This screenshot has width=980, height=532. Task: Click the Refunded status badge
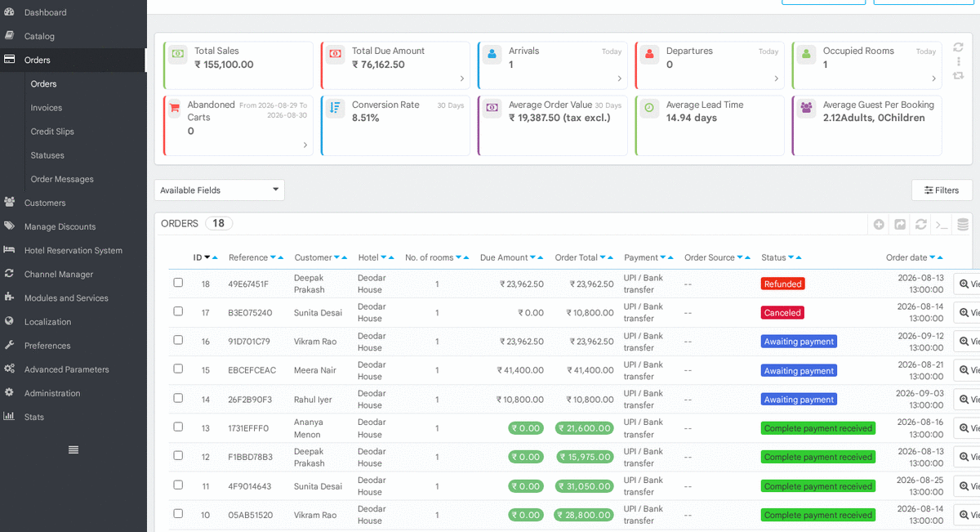click(x=782, y=284)
